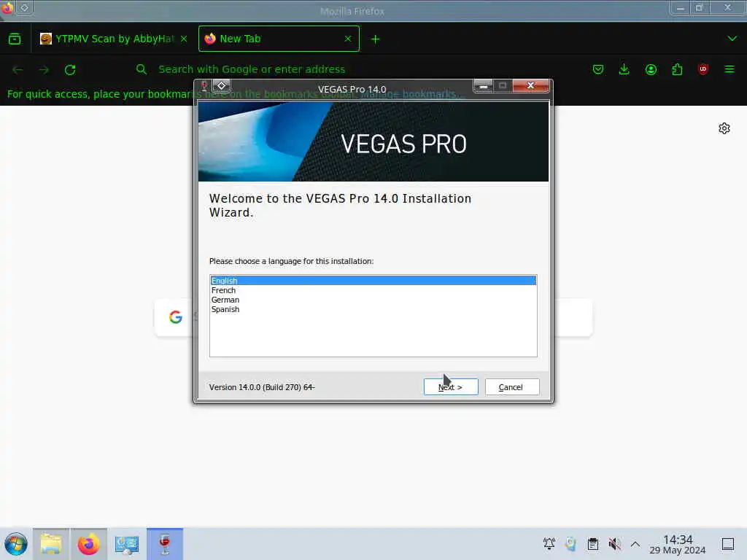Viewport: 747px width, 560px height.
Task: Close the YTPMV Scan tab
Action: (184, 39)
